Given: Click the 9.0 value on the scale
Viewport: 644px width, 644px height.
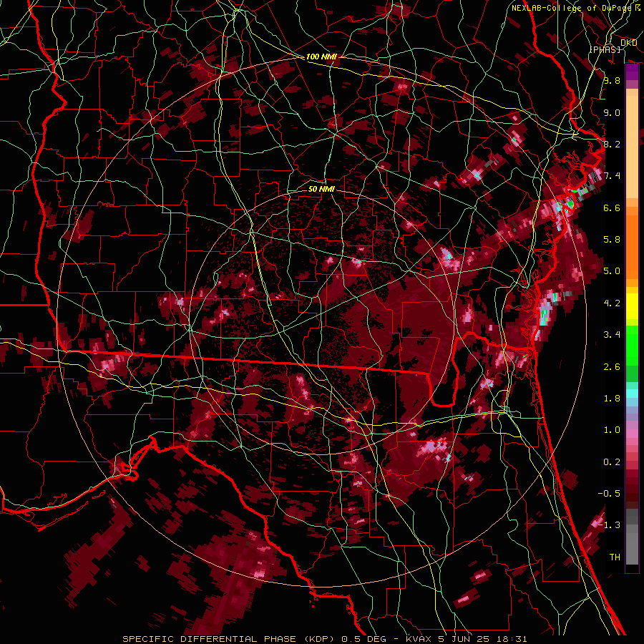Looking at the screenshot, I should pos(612,112).
